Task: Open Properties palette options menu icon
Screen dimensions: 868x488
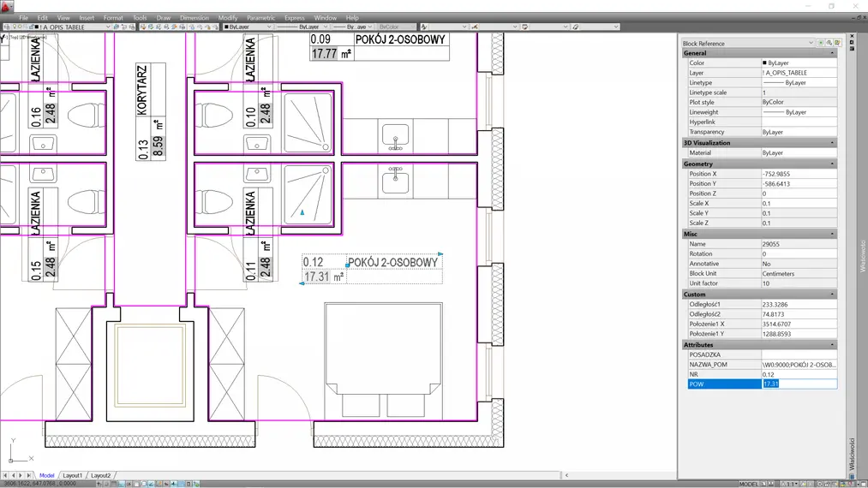Action: 852,50
